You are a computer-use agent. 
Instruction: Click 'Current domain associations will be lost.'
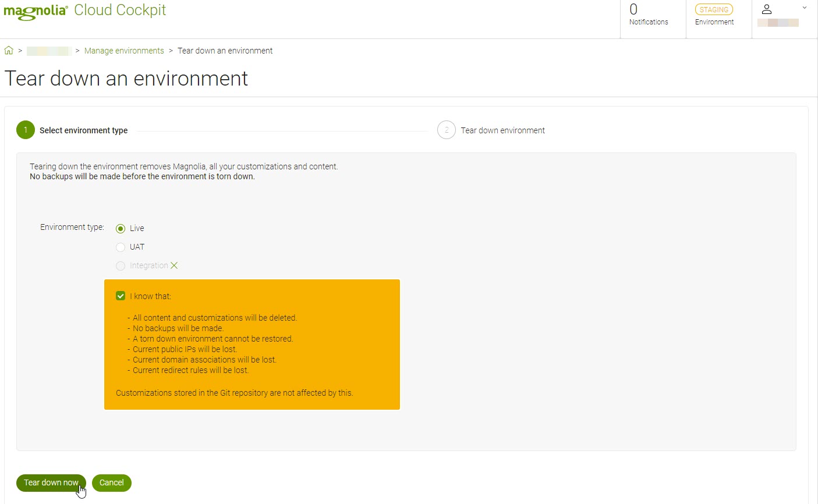204,360
